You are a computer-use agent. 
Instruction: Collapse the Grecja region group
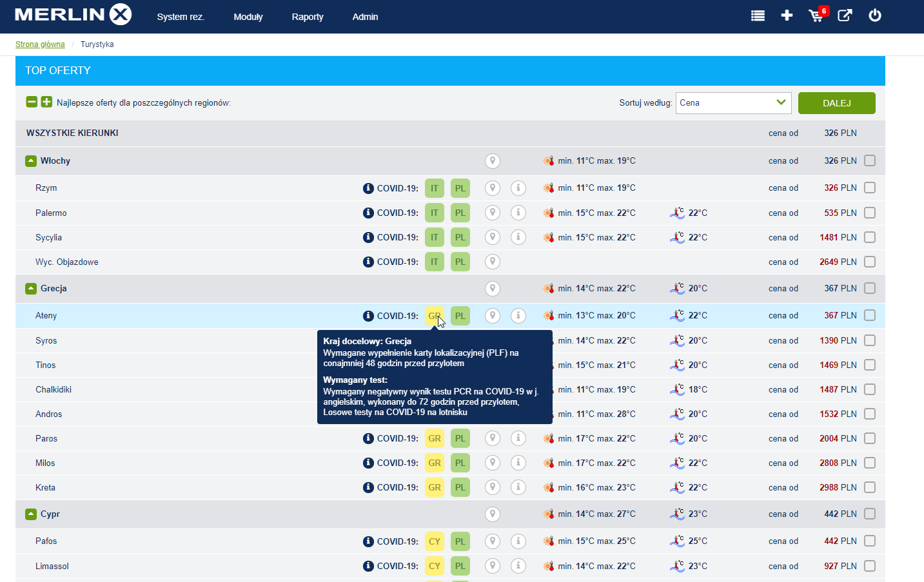[x=31, y=289]
